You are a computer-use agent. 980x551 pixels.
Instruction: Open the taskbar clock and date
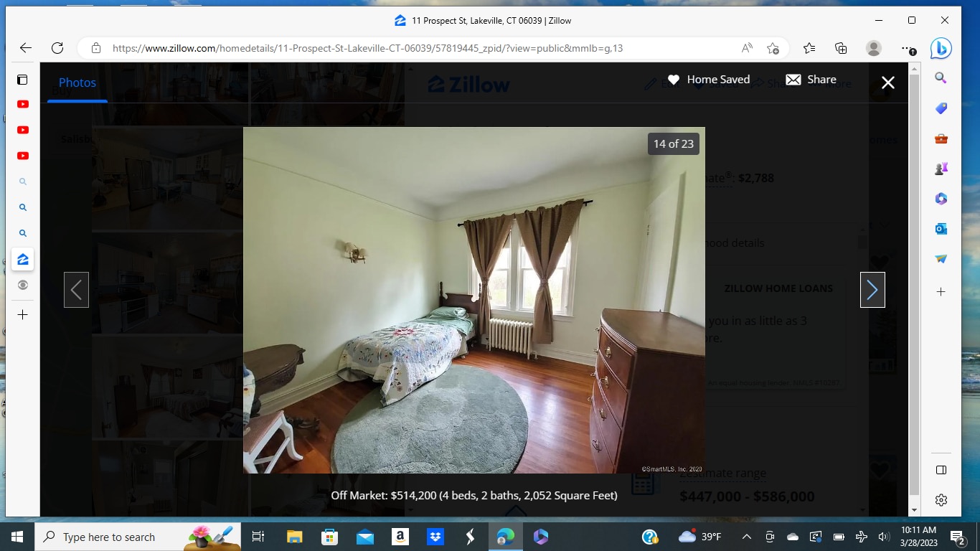pyautogui.click(x=917, y=537)
